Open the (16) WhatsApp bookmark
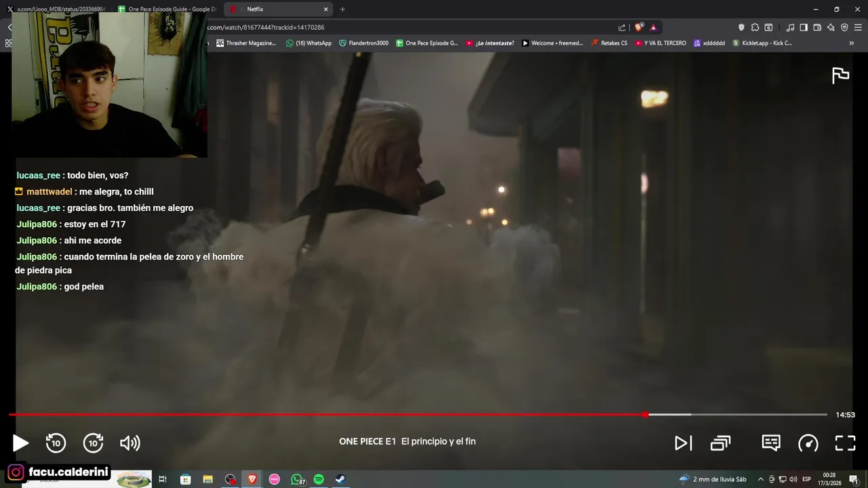The width and height of the screenshot is (868, 488). click(309, 43)
